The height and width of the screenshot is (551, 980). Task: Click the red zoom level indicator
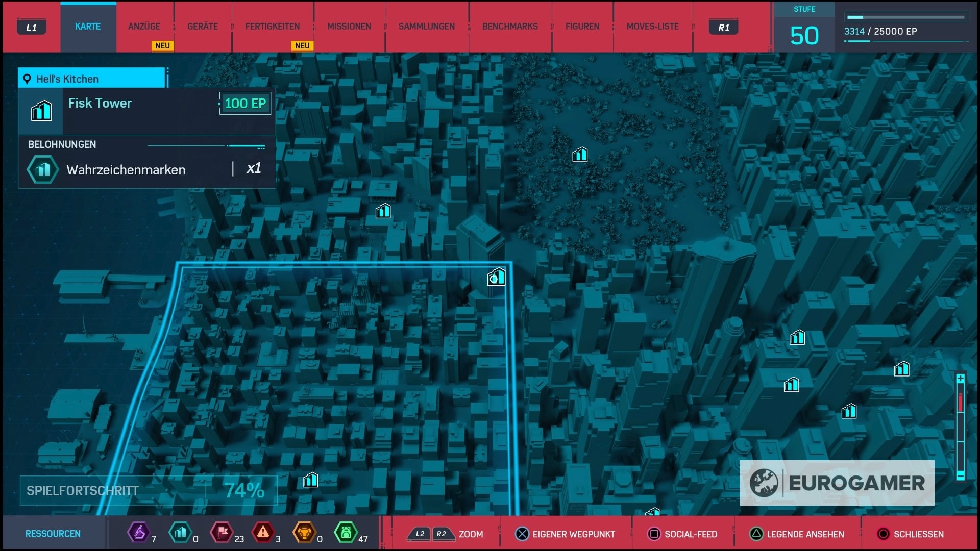pyautogui.click(x=960, y=402)
